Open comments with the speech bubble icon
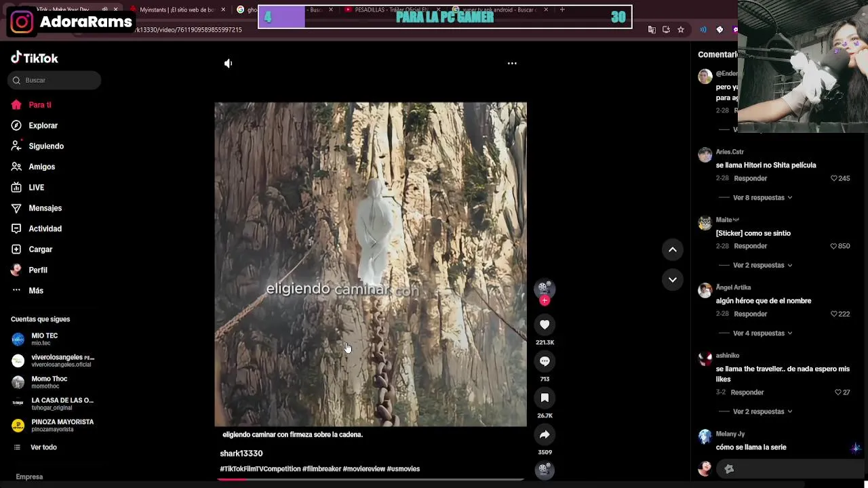The height and width of the screenshot is (488, 868). tap(545, 361)
